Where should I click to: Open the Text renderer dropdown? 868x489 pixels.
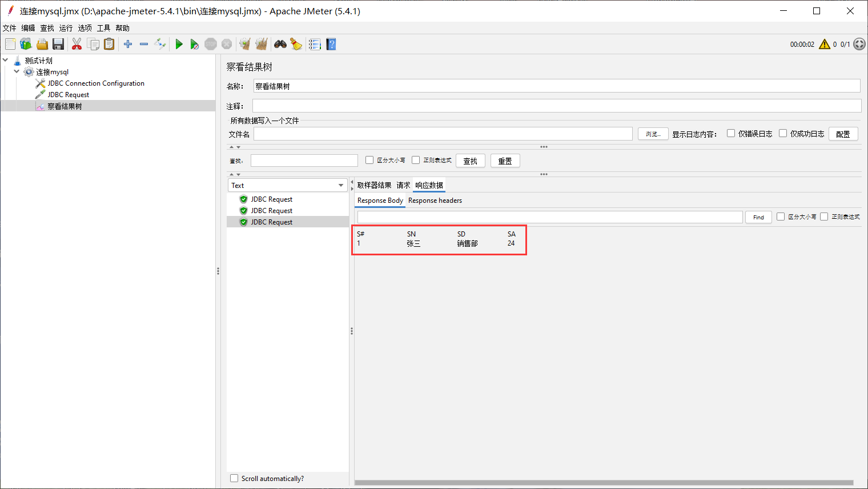point(341,185)
